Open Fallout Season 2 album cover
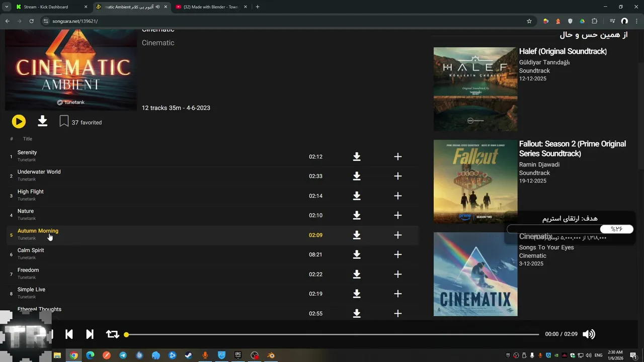The height and width of the screenshot is (362, 644). click(x=475, y=182)
